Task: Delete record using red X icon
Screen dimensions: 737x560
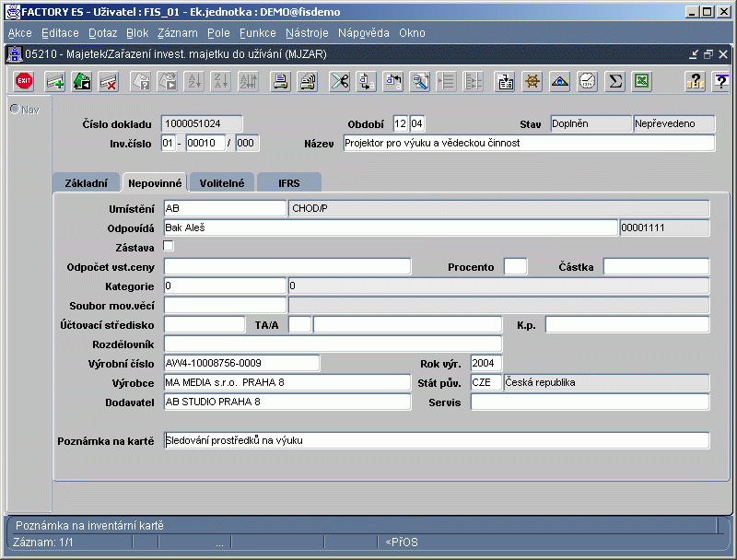Action: pyautogui.click(x=109, y=81)
